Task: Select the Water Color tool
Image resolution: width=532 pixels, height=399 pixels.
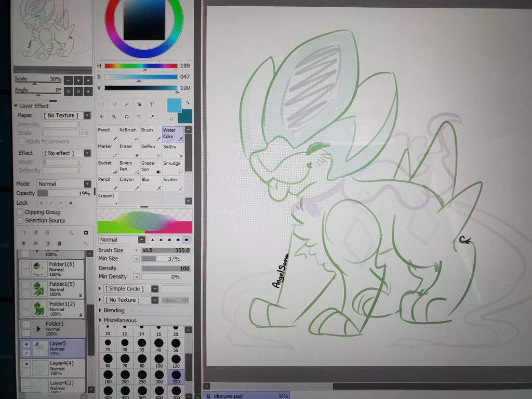Action: tap(172, 134)
